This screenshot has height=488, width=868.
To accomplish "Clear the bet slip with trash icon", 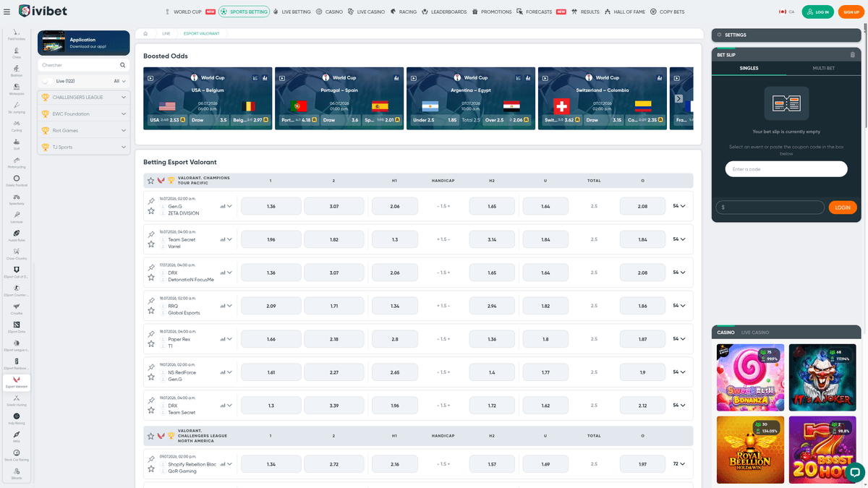I will coord(852,55).
